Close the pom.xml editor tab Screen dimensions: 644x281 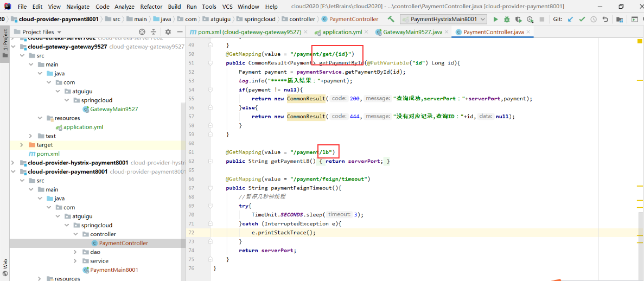coord(307,32)
